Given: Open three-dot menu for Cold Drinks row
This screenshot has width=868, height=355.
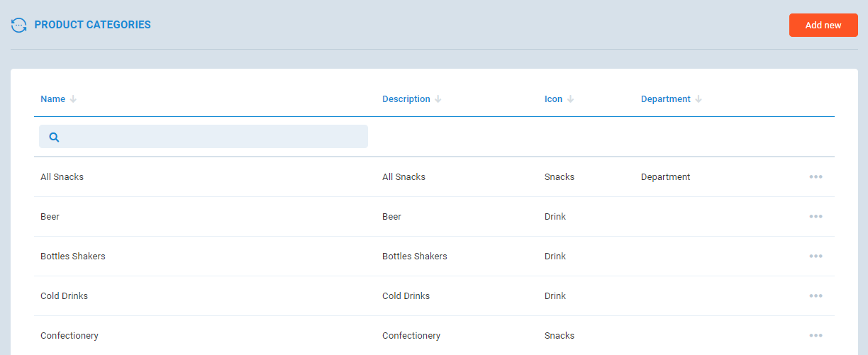Looking at the screenshot, I should click(816, 296).
